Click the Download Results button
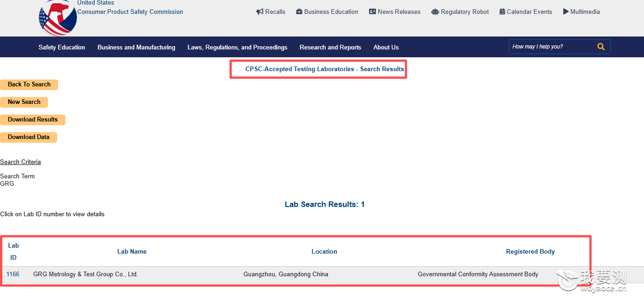 point(33,120)
